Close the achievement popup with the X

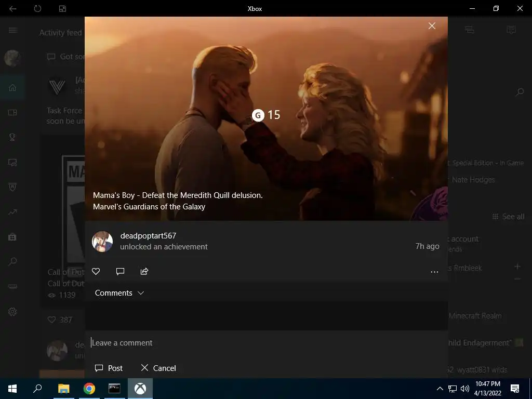(432, 26)
